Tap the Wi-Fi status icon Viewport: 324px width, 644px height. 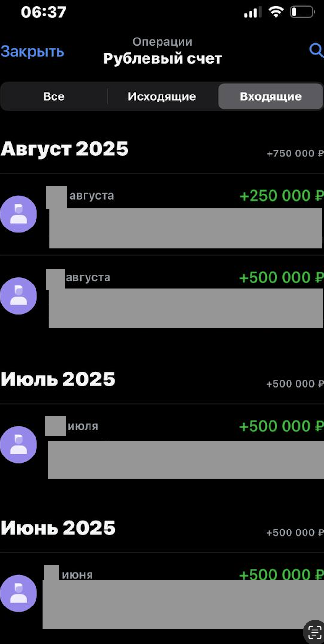276,12
